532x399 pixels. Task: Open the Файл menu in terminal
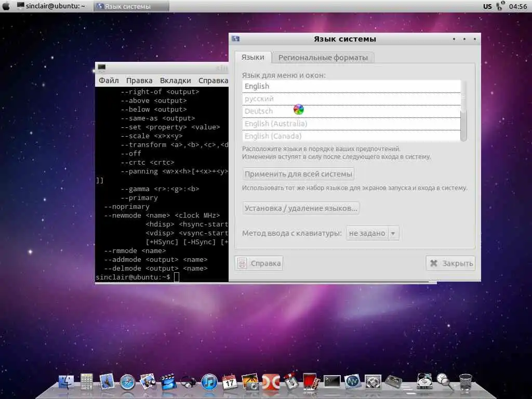(x=109, y=81)
